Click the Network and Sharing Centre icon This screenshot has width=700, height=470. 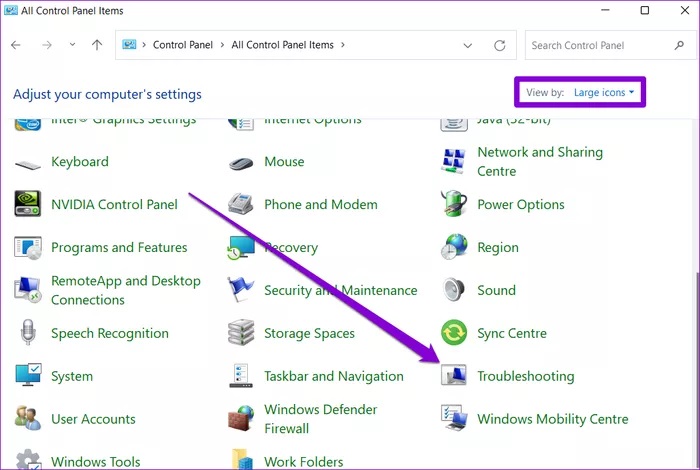click(454, 161)
